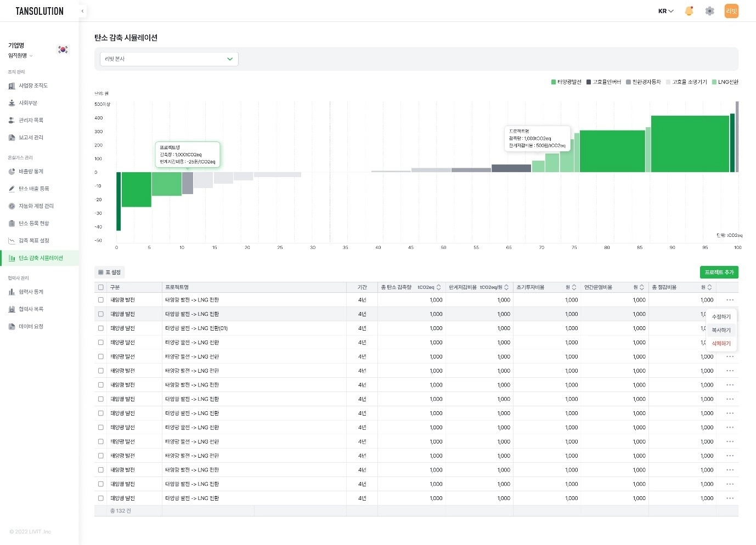Toggle the select-all checkbox in table header
The width and height of the screenshot is (756, 545).
pyautogui.click(x=100, y=287)
